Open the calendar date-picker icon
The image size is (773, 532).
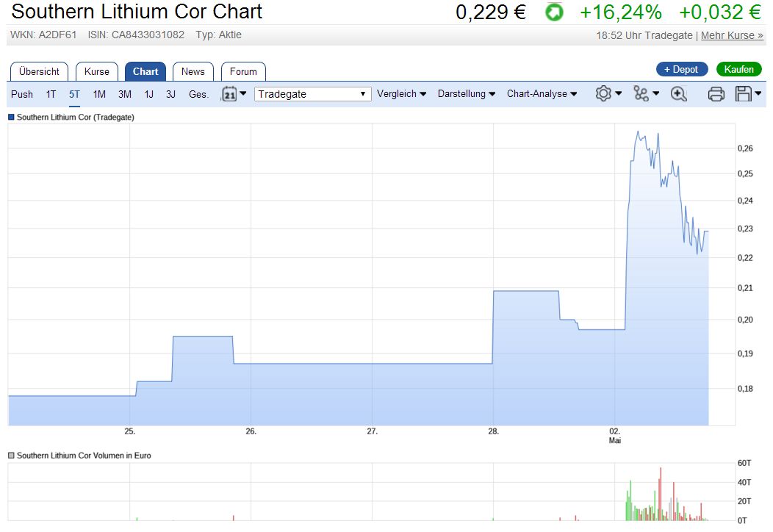click(231, 93)
